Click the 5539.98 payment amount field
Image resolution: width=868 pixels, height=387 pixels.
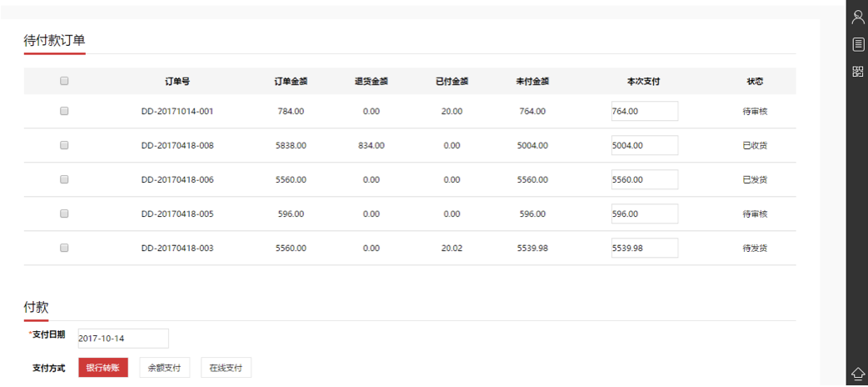[645, 248]
